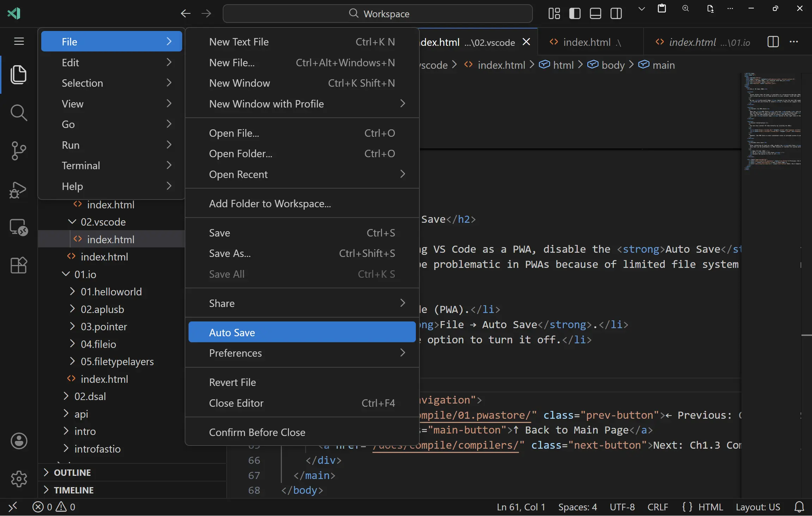
Task: Open the Manage settings gear
Action: 18,479
